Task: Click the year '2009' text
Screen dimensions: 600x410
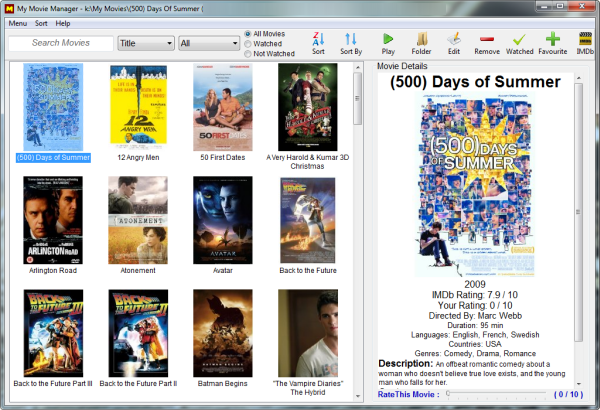Action: point(475,284)
